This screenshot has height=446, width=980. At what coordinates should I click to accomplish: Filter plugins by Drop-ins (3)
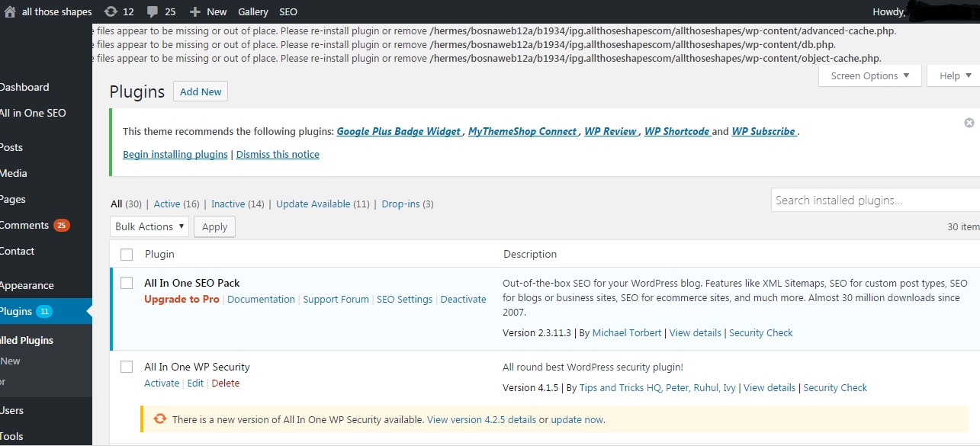pyautogui.click(x=407, y=204)
